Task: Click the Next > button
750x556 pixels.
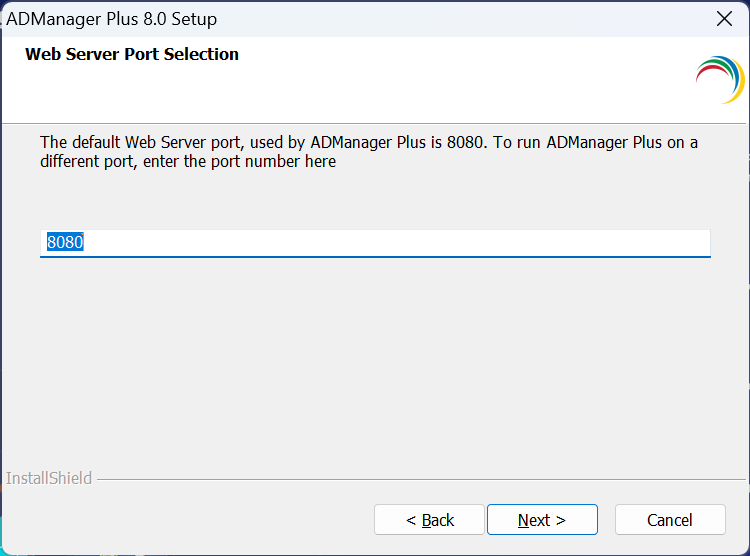Action: point(542,520)
